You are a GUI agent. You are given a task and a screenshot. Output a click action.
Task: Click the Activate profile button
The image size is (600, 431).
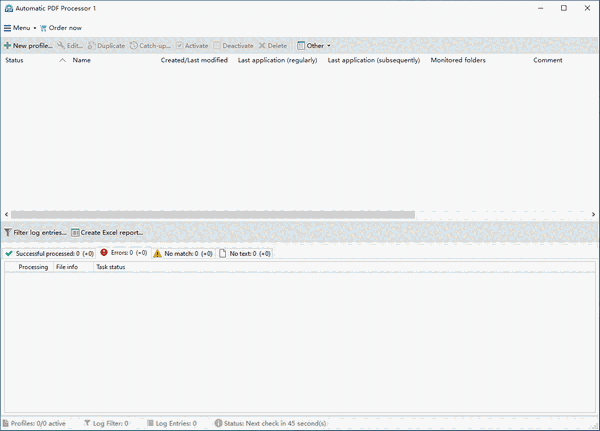coord(192,46)
